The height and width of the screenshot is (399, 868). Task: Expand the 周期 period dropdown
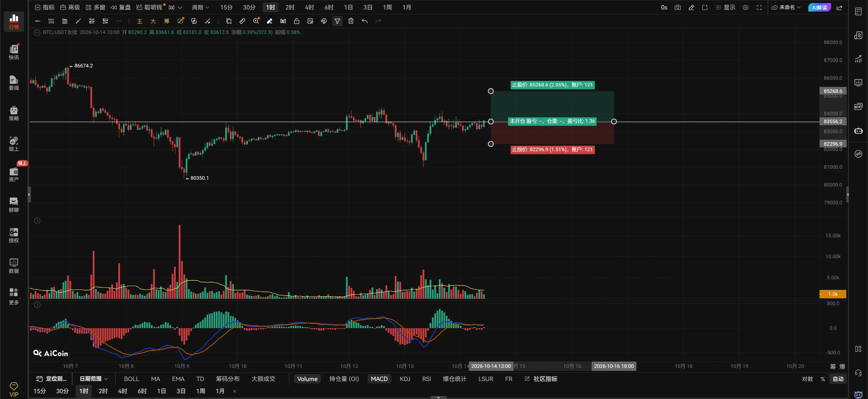coord(200,7)
